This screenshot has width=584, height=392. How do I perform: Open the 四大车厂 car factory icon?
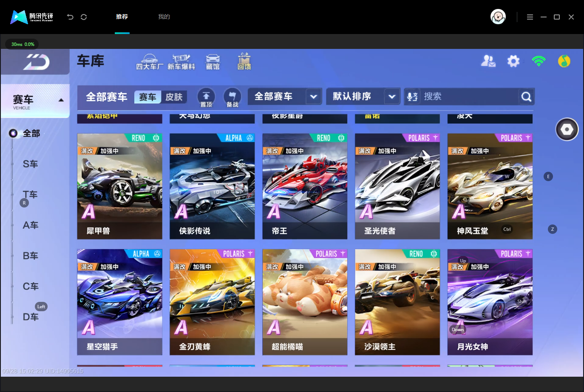click(x=150, y=62)
